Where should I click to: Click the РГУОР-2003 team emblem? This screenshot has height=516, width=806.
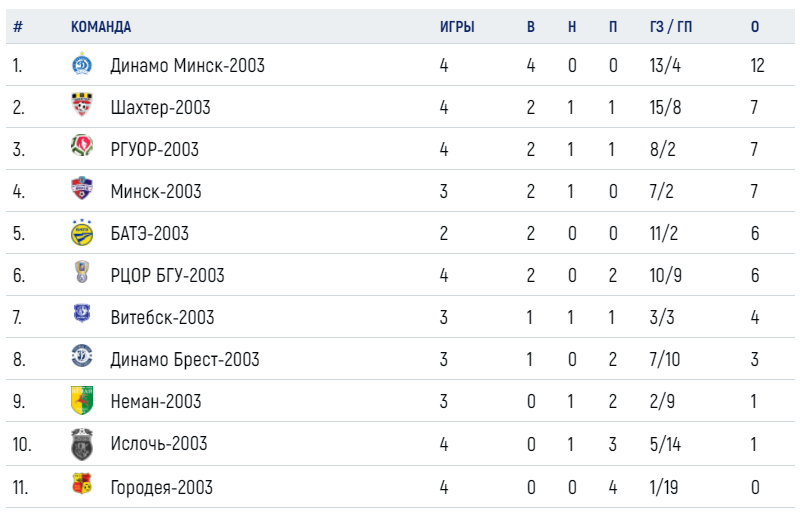(x=82, y=146)
